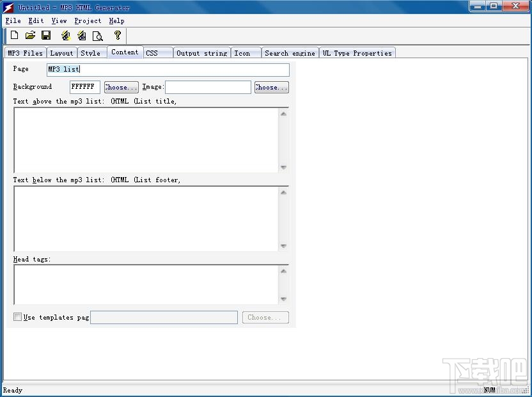Open the Search engine tab
The width and height of the screenshot is (532, 397).
click(290, 52)
